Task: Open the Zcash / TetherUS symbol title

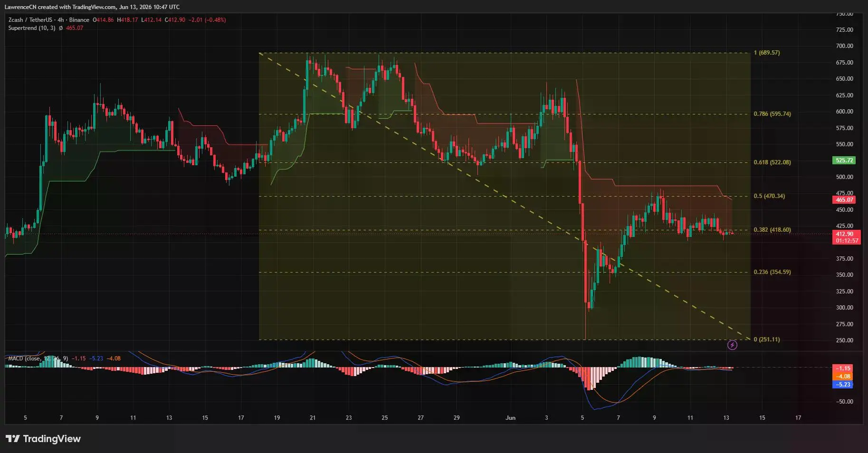Action: click(30, 20)
